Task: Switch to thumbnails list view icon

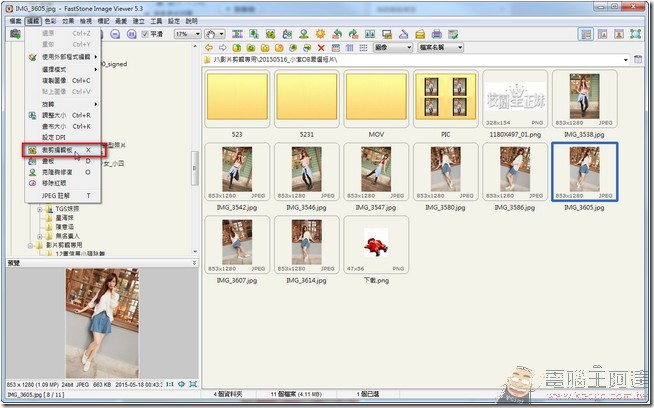Action: (335, 48)
